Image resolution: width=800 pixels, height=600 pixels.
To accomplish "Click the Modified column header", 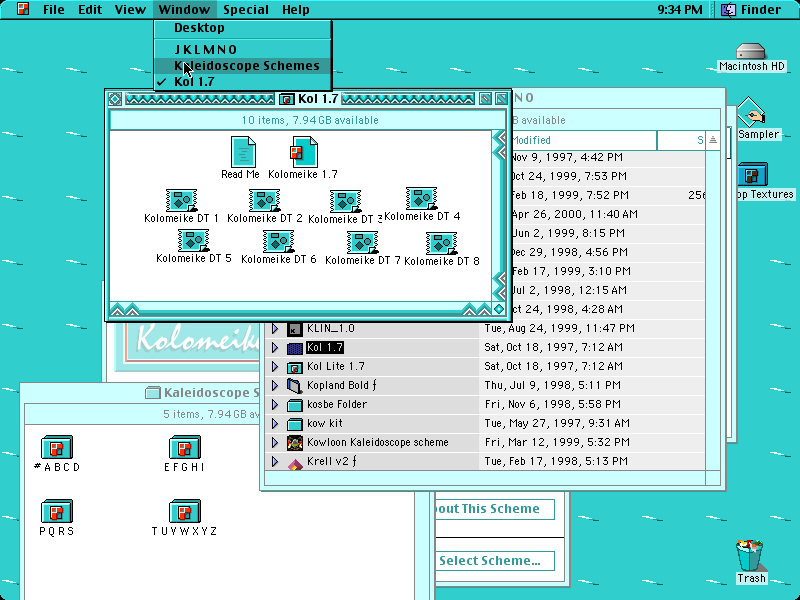I will tap(583, 140).
